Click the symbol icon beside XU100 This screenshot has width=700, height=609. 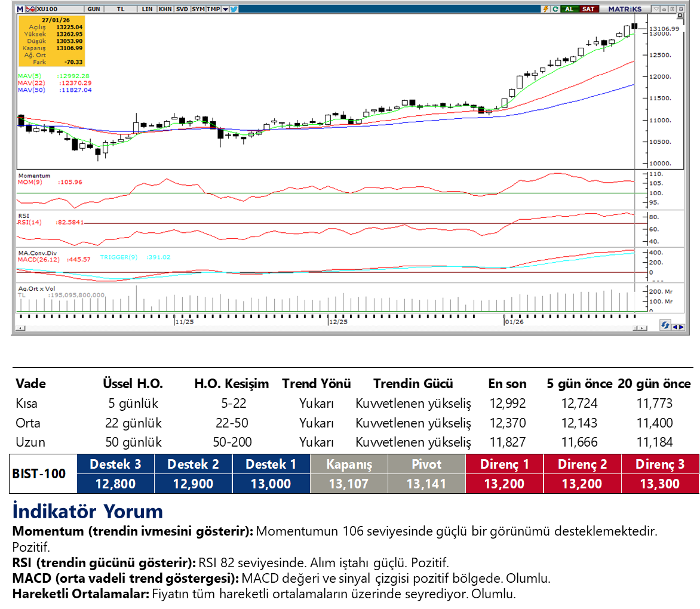[x=30, y=9]
